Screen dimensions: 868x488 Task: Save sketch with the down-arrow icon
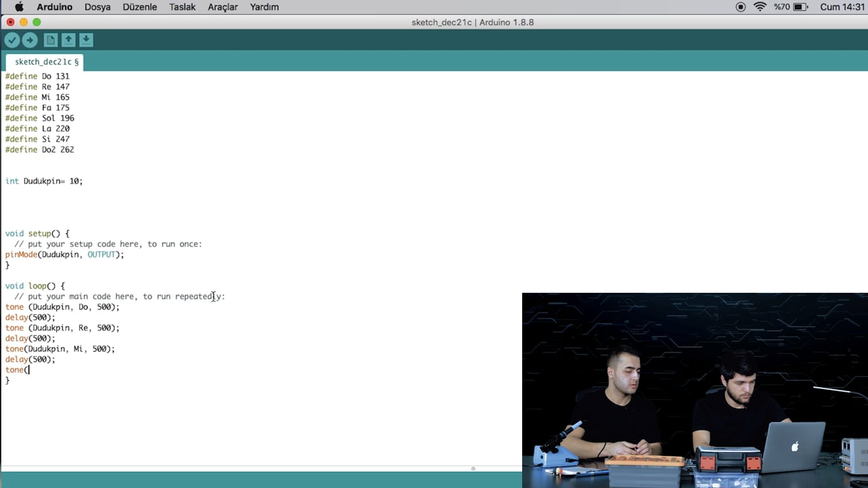86,40
